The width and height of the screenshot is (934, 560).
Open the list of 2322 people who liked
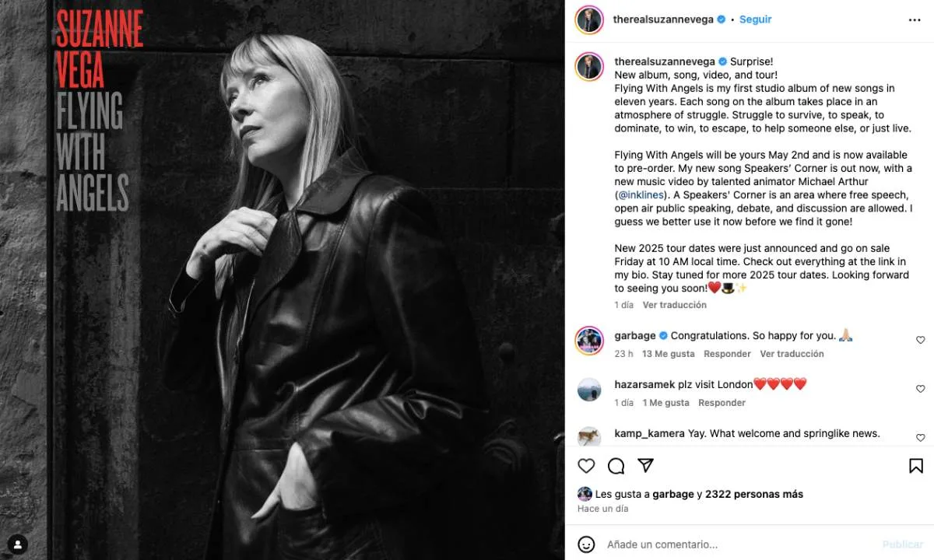coord(753,494)
